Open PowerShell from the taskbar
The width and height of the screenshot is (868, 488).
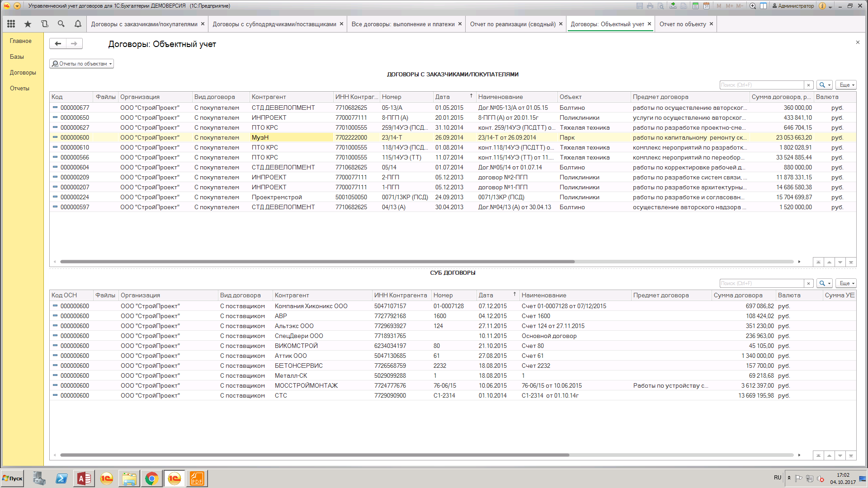click(x=61, y=479)
